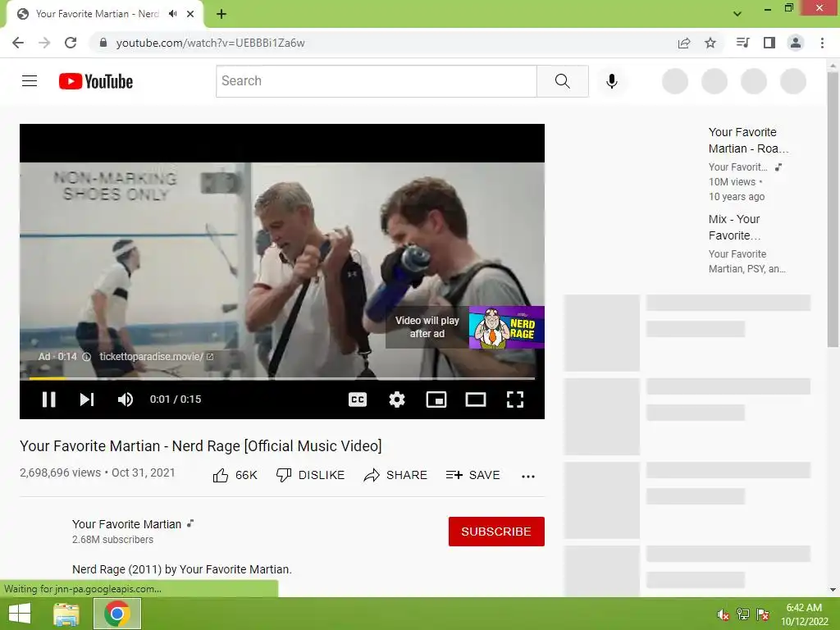Mute site via tab audio icon
Screen dimensions: 840x630
tap(172, 14)
